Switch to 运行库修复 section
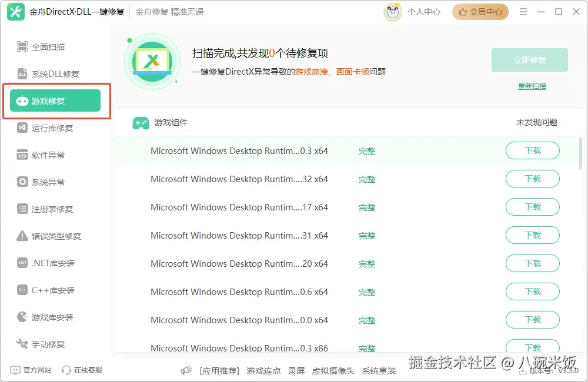 [x=55, y=128]
